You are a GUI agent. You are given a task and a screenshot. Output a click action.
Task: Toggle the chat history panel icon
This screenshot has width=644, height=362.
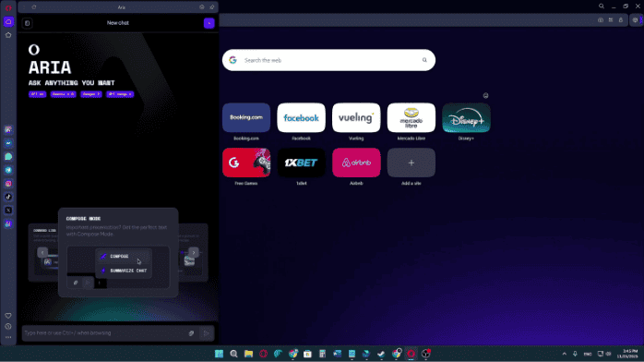pos(27,23)
